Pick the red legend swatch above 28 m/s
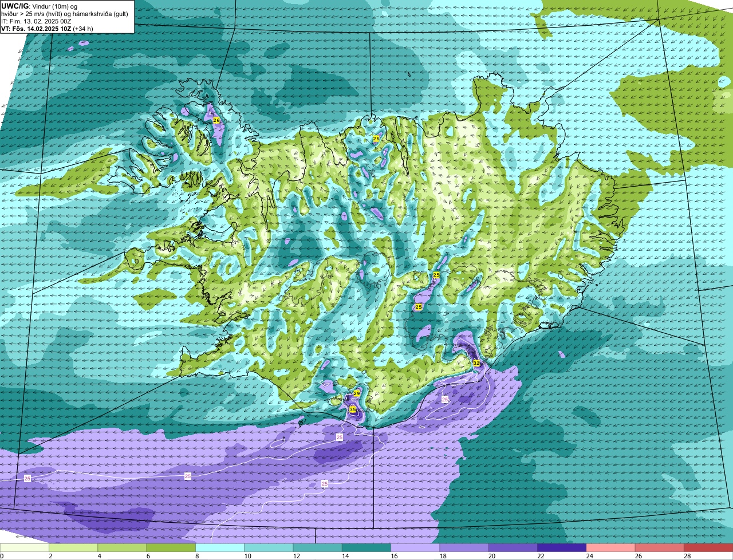Image resolution: width=733 pixels, height=560 pixels. point(708,547)
